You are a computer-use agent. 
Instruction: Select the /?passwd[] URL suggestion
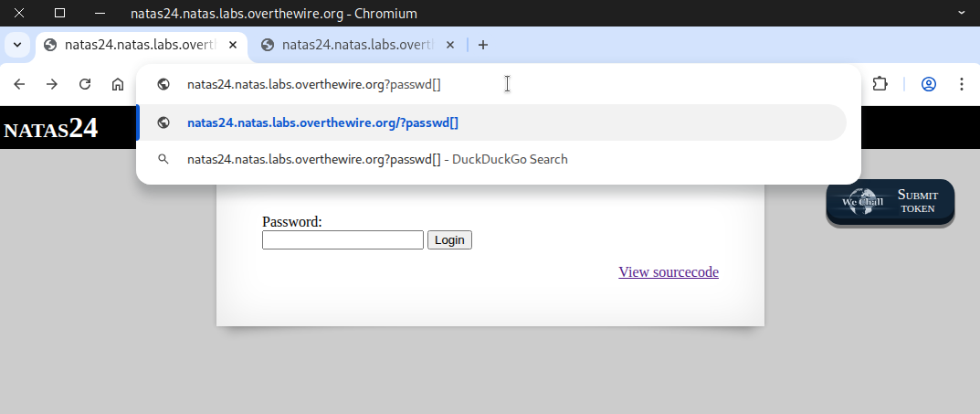tap(322, 123)
